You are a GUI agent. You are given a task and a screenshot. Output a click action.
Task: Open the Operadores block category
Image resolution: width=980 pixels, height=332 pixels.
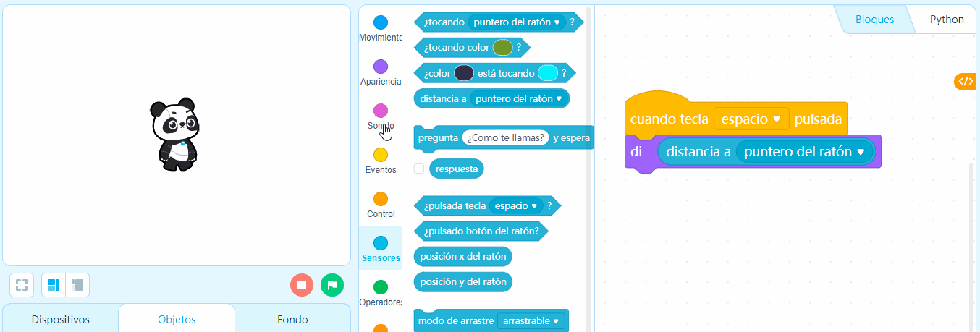[380, 294]
